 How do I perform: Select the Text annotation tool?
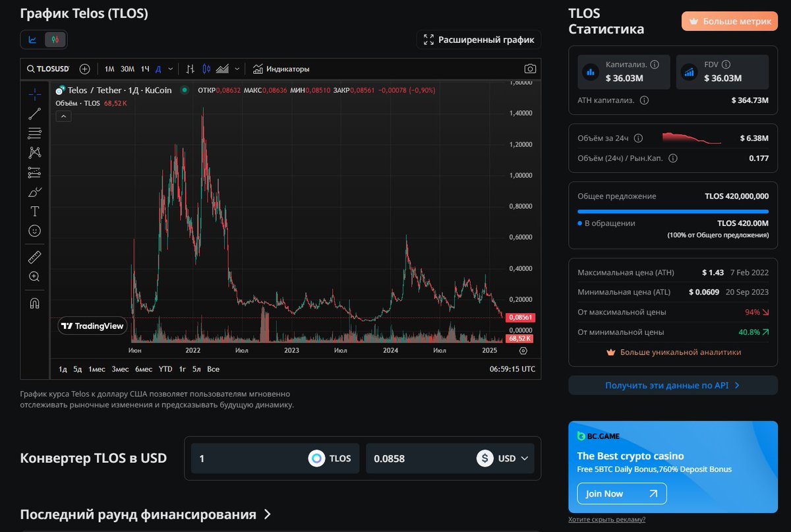coord(34,211)
